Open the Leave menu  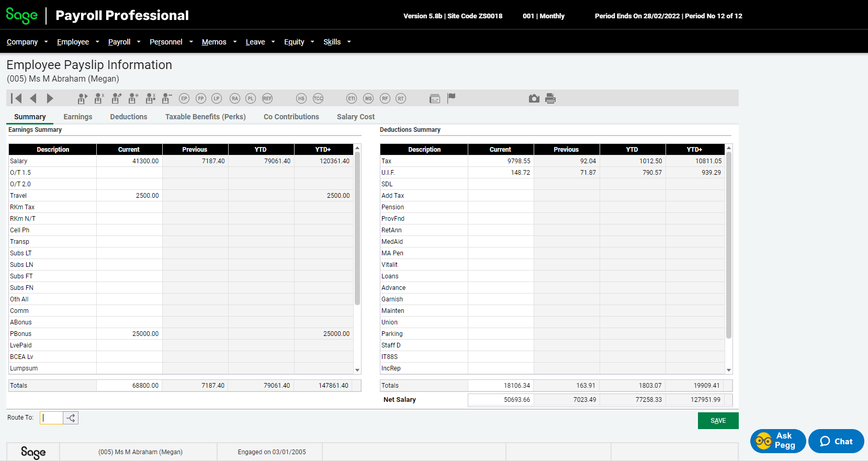click(x=260, y=42)
